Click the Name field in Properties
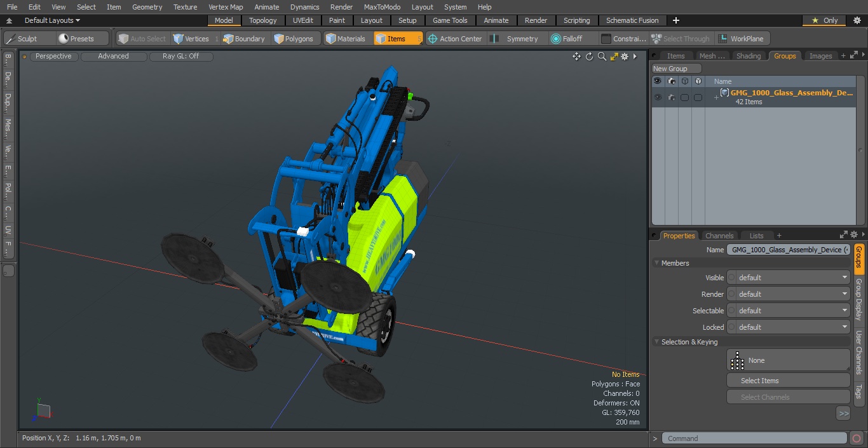Viewport: 868px width, 448px height. 788,250
